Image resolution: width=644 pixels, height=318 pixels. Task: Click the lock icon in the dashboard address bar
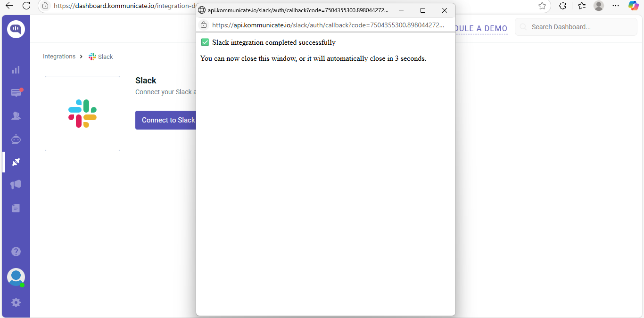pos(45,6)
